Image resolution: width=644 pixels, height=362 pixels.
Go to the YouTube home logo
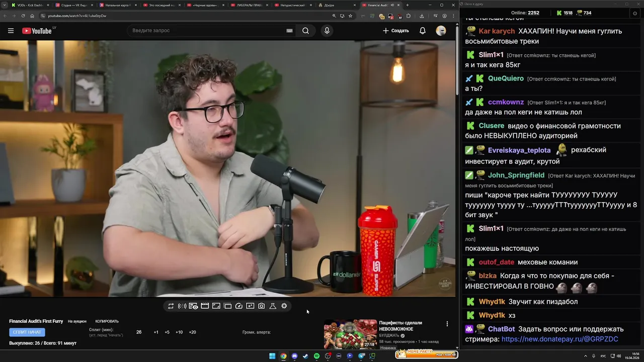point(37,31)
